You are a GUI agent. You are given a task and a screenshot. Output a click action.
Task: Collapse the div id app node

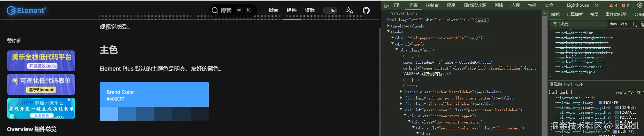[392, 44]
